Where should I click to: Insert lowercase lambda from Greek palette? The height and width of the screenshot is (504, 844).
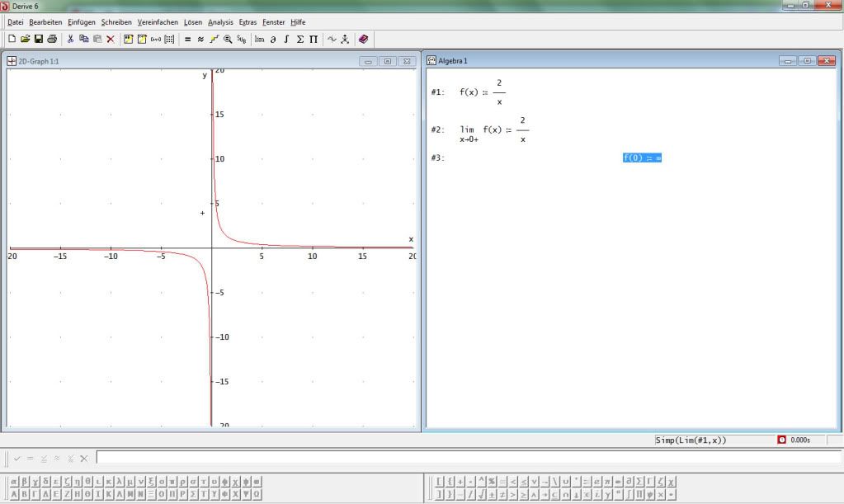[x=120, y=482]
